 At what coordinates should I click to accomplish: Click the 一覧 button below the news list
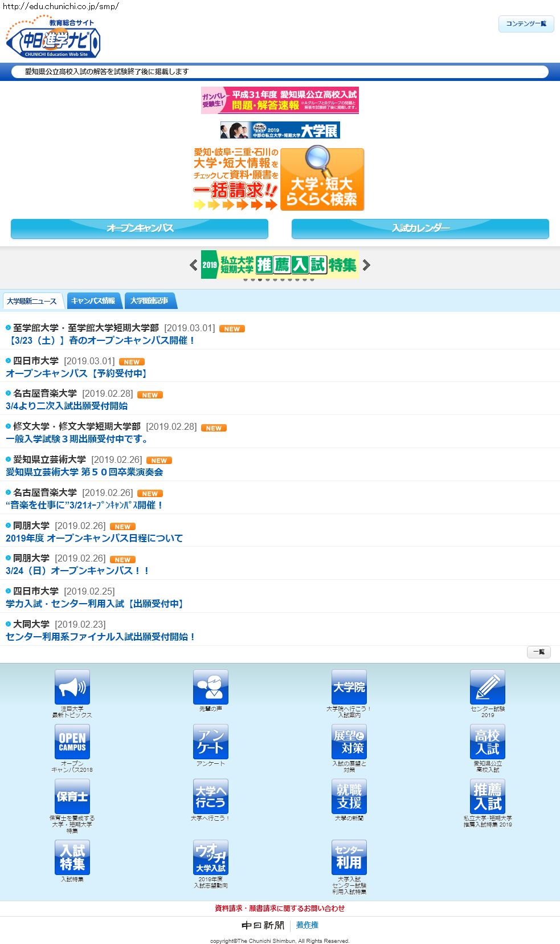[x=538, y=652]
